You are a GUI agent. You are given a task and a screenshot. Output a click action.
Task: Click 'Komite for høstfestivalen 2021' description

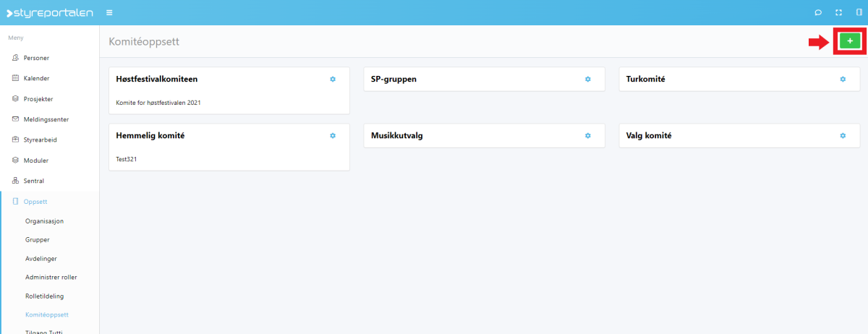tap(158, 103)
